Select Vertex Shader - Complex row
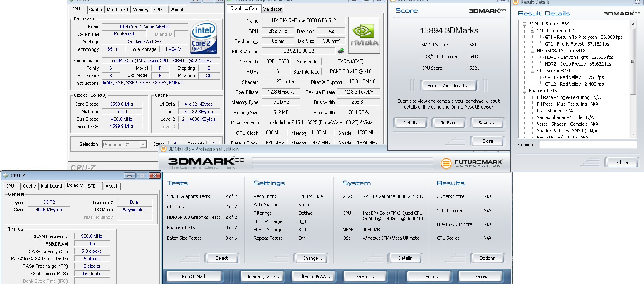Screen dimensions: 644x284 (568, 124)
